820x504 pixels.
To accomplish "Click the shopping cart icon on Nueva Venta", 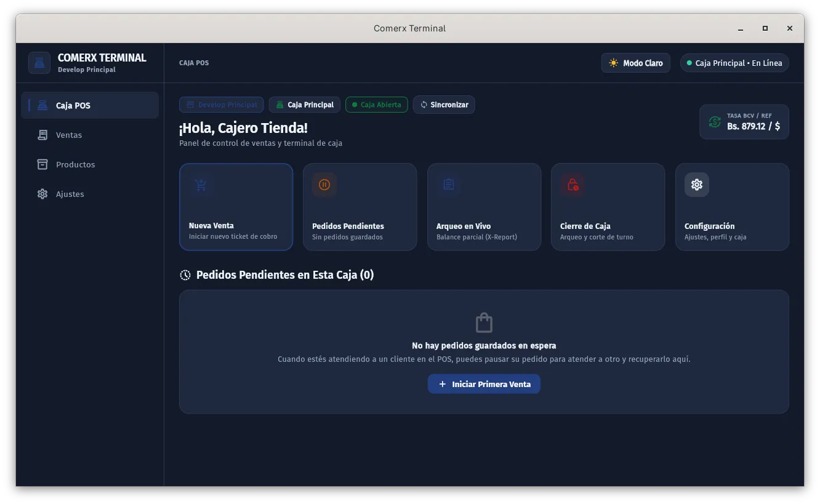I will (201, 185).
